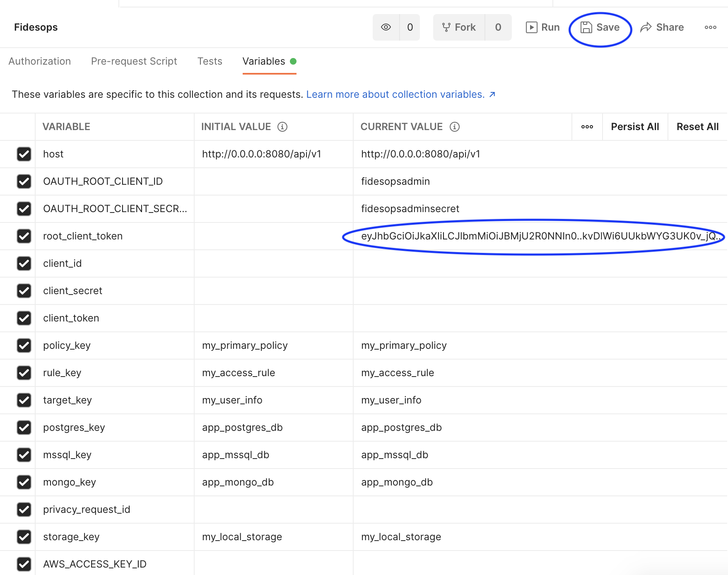Switch to the Tests tab
The image size is (728, 575).
pyautogui.click(x=210, y=61)
